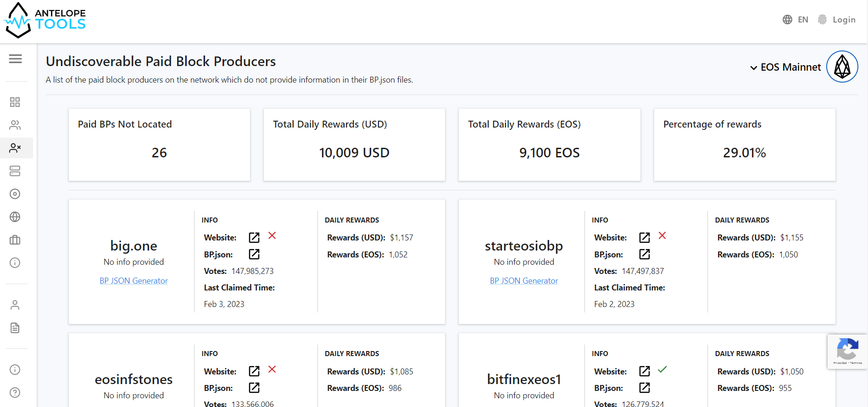Click the red X beside eosinfstones website
This screenshot has width=868, height=407.
point(272,369)
